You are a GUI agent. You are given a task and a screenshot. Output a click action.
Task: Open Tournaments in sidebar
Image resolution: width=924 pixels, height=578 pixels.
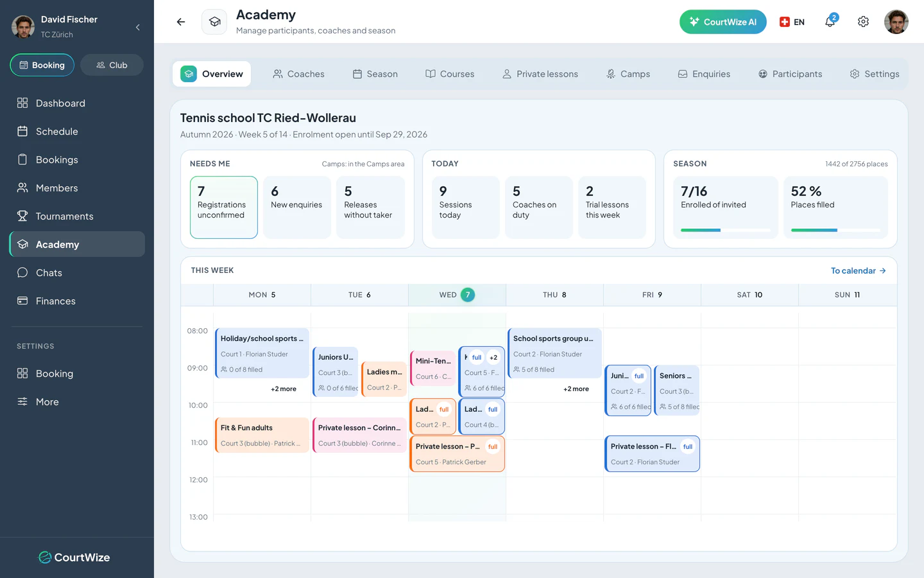(77, 216)
